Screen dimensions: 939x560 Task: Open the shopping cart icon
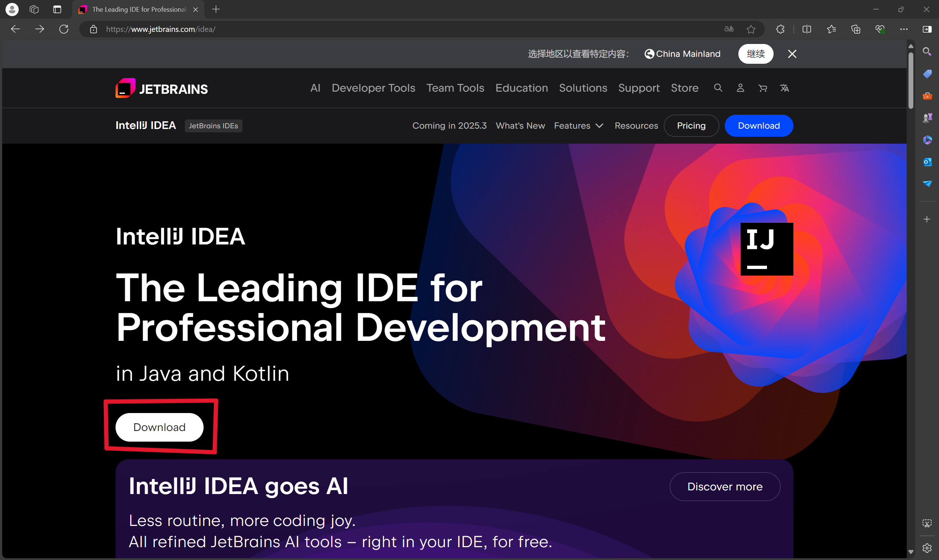pos(762,88)
